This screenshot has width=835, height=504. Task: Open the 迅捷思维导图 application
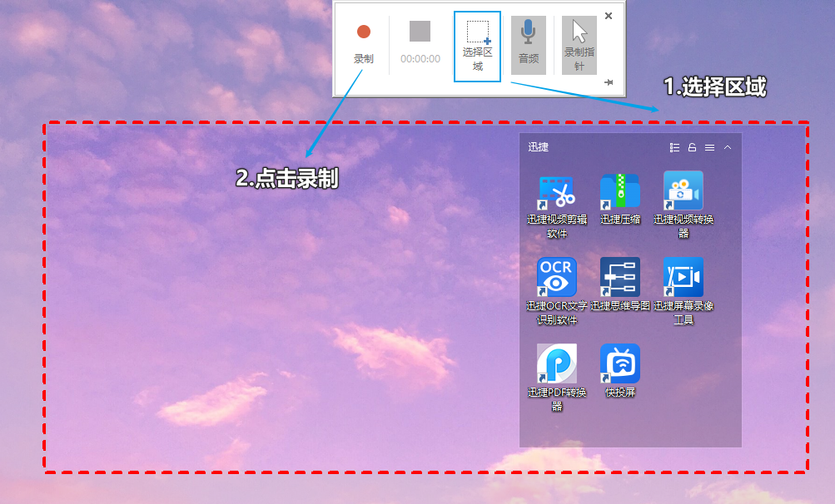point(619,277)
